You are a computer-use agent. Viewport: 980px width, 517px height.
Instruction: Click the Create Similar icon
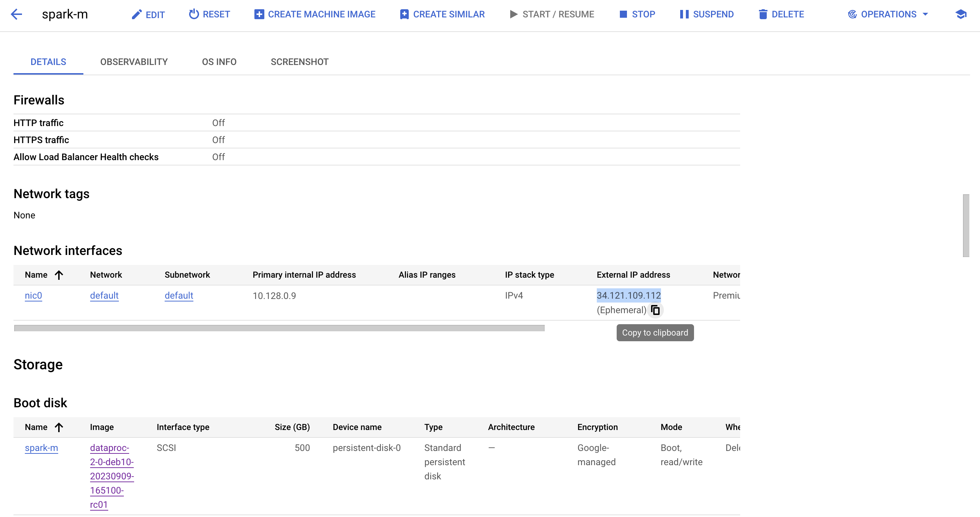[404, 14]
